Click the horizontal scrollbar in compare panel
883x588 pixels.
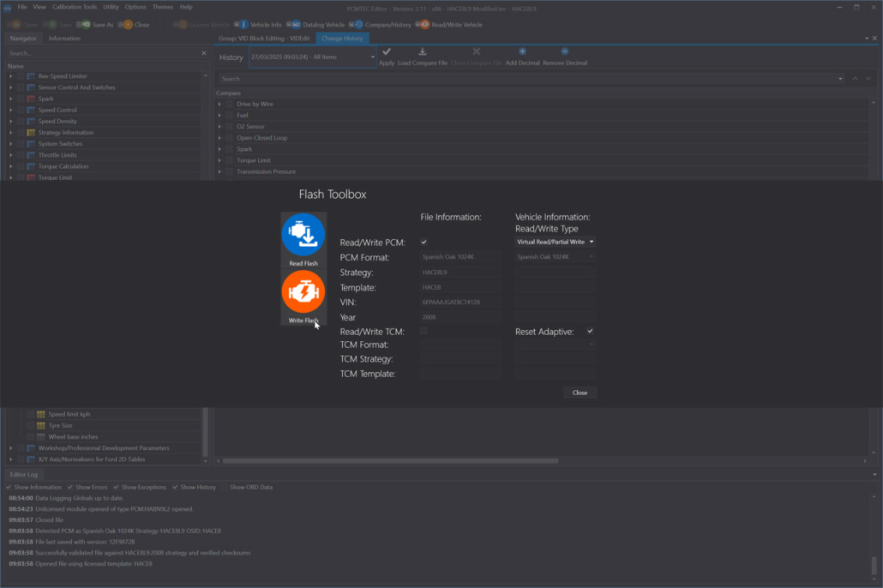(390, 460)
